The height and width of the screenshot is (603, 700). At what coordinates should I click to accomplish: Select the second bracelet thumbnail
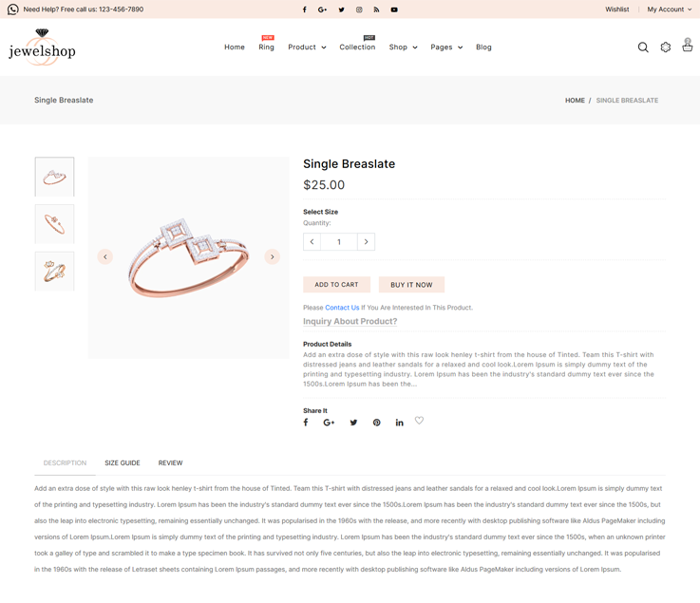[x=55, y=224]
